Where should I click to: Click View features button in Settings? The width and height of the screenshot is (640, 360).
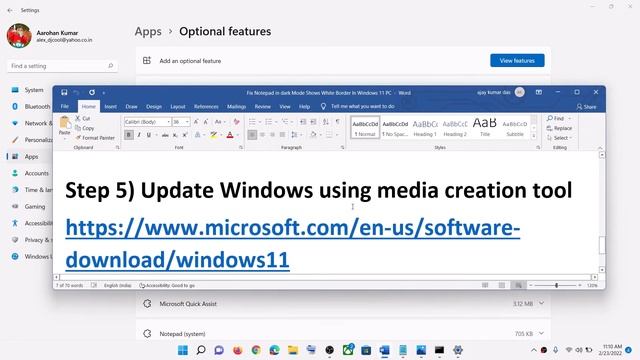click(517, 60)
